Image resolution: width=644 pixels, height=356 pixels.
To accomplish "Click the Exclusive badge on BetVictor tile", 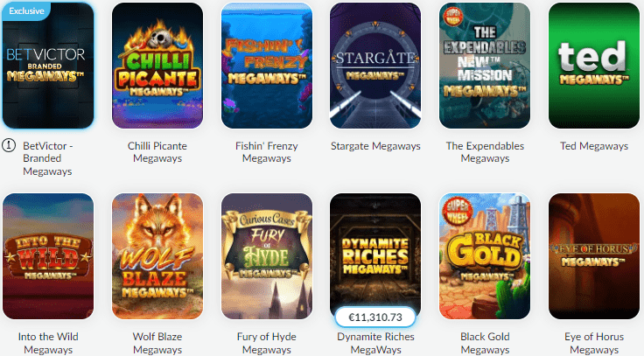I will click(26, 11).
